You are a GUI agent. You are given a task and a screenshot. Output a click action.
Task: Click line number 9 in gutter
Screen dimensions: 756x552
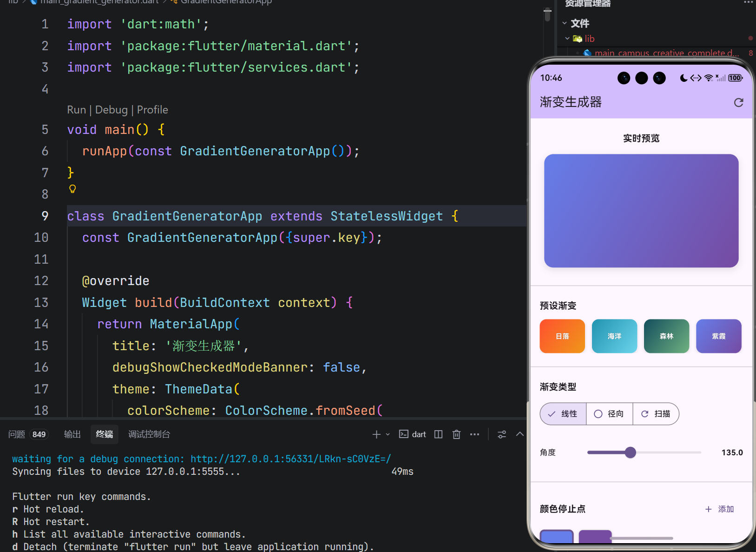pos(45,216)
